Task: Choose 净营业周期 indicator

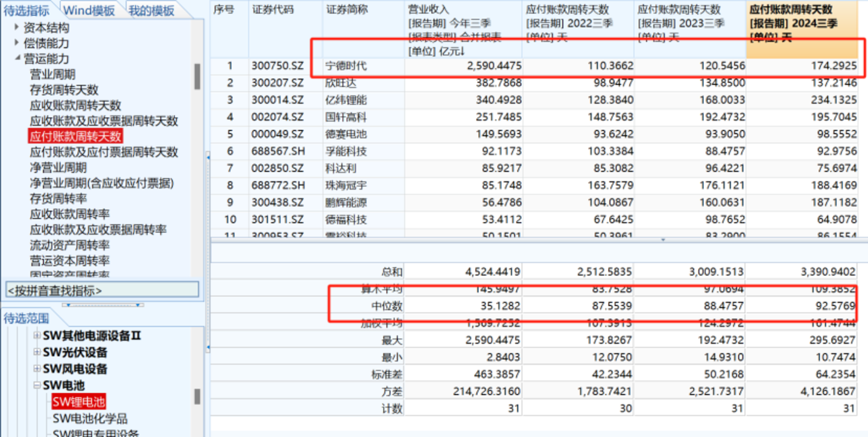Action: click(58, 168)
